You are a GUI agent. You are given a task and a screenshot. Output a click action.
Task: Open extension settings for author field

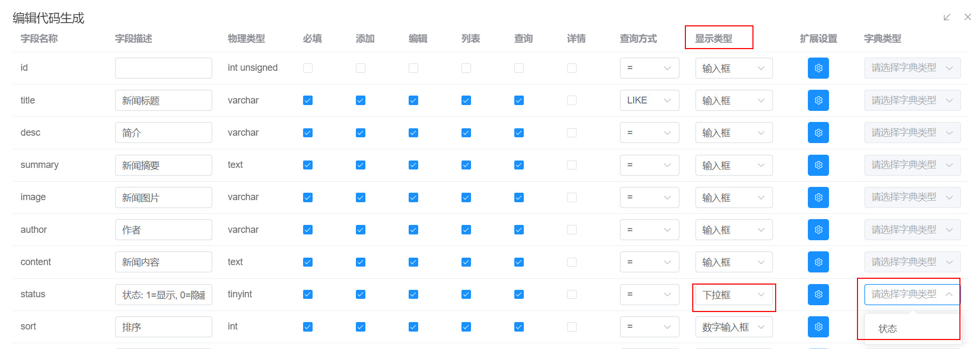point(818,230)
